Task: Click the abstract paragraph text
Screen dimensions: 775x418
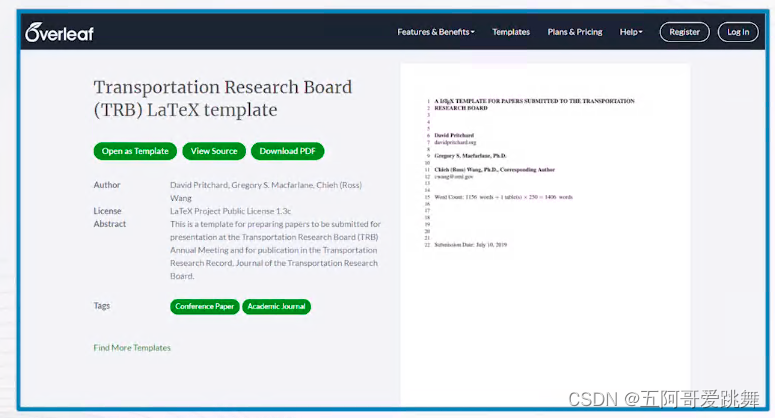Action: (x=275, y=250)
